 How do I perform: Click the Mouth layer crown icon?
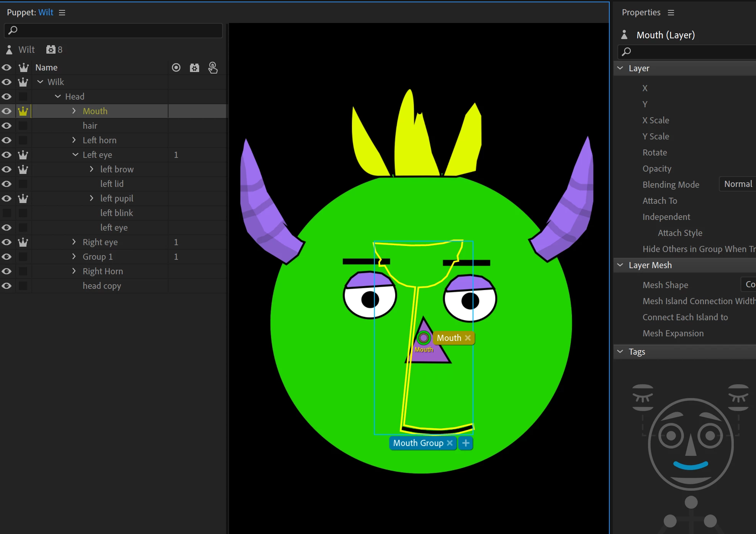click(x=23, y=111)
